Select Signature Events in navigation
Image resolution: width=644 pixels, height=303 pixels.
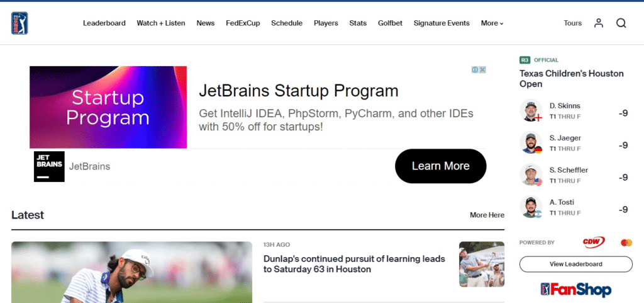[x=441, y=23]
